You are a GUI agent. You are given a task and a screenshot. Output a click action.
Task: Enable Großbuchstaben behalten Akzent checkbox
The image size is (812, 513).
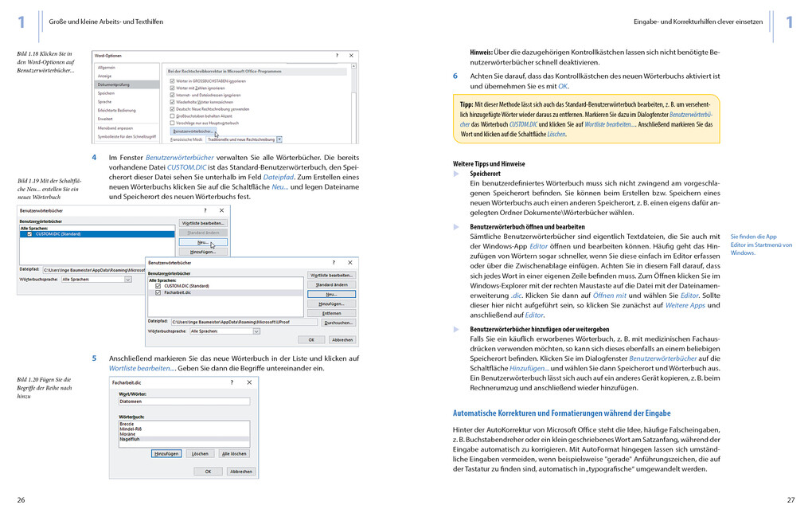(173, 116)
